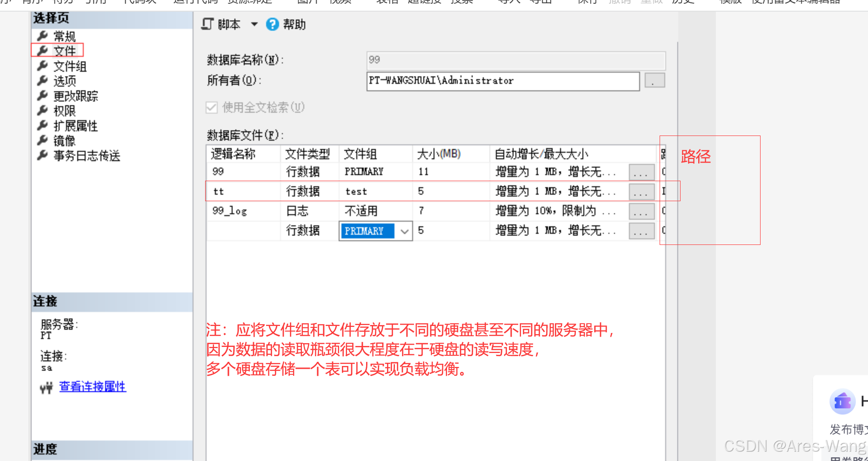Open the 更改跟踪 page
Screen dimensions: 868x461
[x=75, y=96]
